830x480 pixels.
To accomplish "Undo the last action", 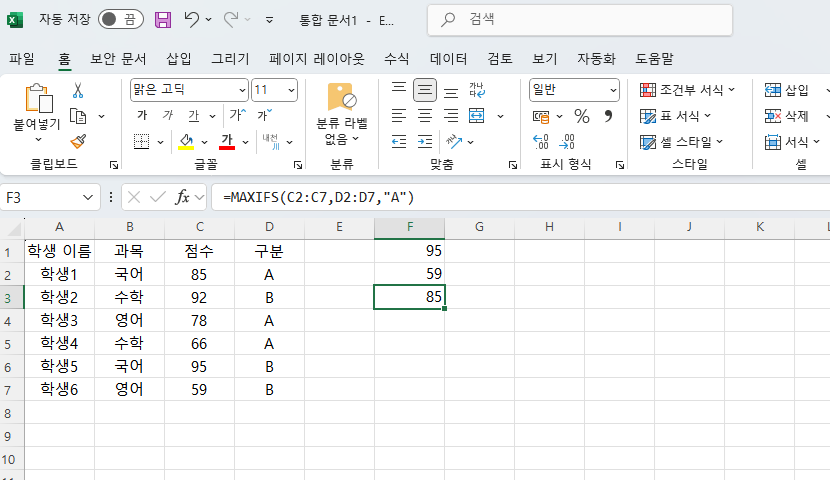I will 191,20.
